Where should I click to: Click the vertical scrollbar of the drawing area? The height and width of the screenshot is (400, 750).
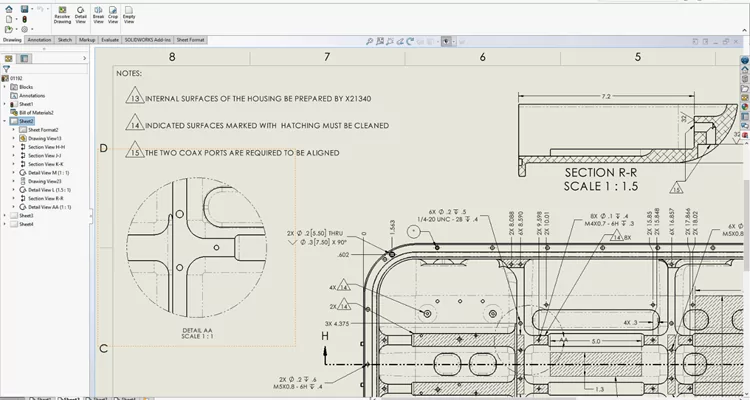747,225
